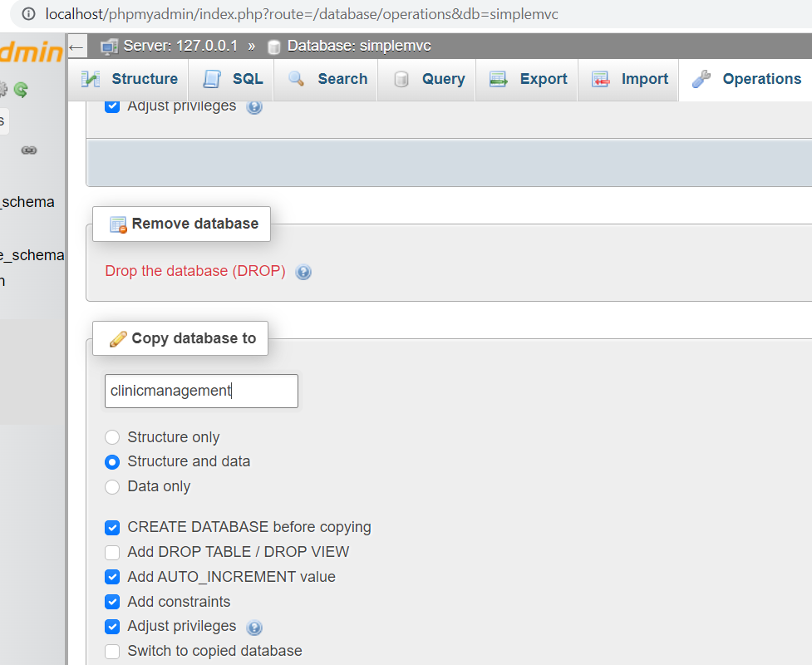Focus the clinicmanagement database name field
The image size is (812, 665).
pos(201,391)
